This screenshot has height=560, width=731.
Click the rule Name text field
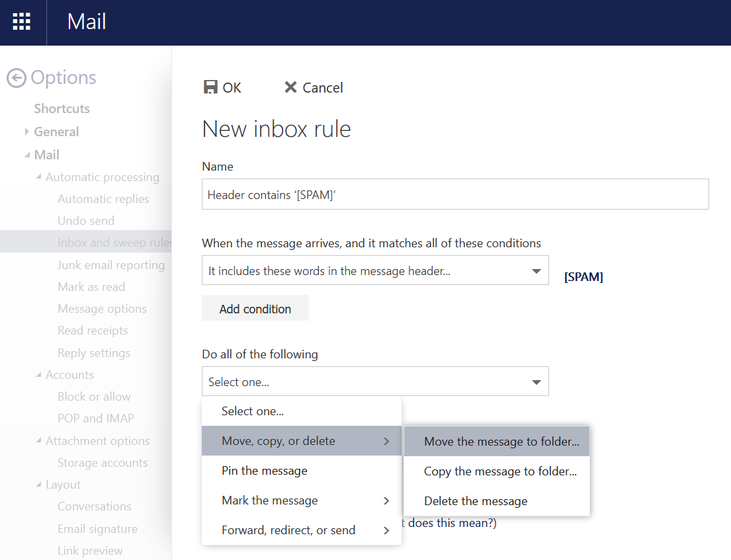pyautogui.click(x=454, y=194)
